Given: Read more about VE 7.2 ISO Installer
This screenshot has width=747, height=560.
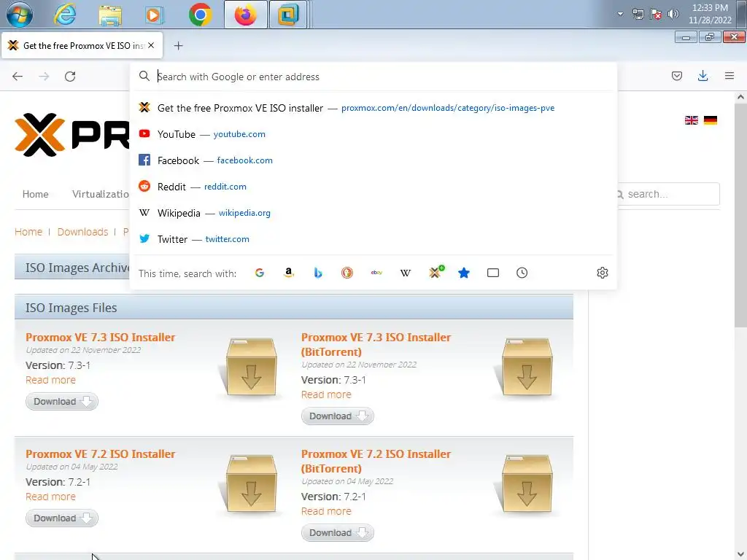Looking at the screenshot, I should coord(50,497).
